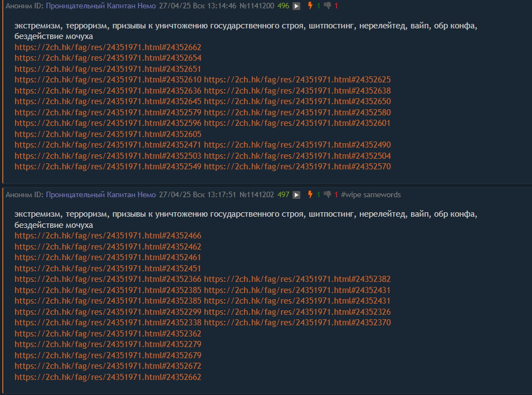Open link ending #24352362

(x=108, y=334)
